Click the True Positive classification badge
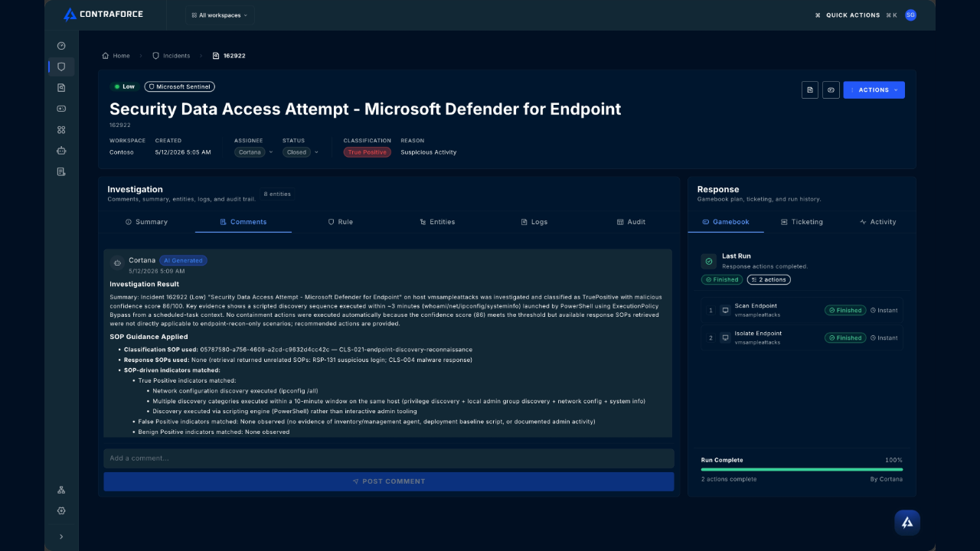Viewport: 980px width, 551px height. click(x=367, y=152)
